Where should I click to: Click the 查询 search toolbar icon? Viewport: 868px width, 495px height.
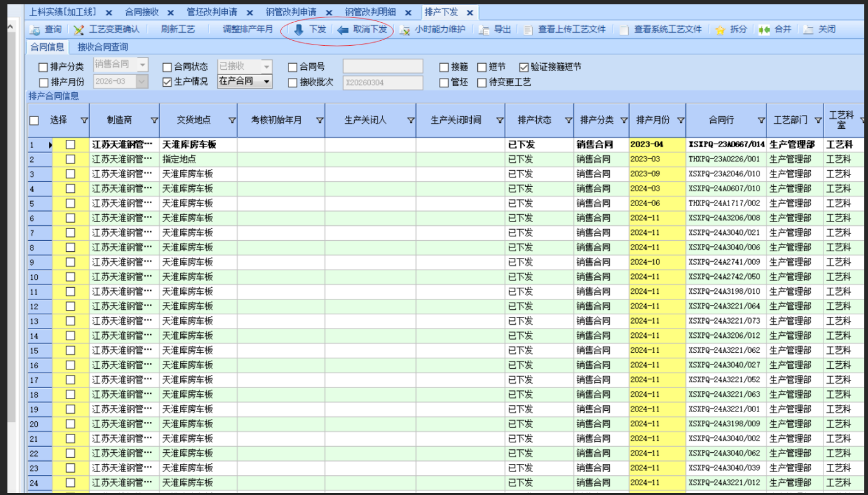35,30
